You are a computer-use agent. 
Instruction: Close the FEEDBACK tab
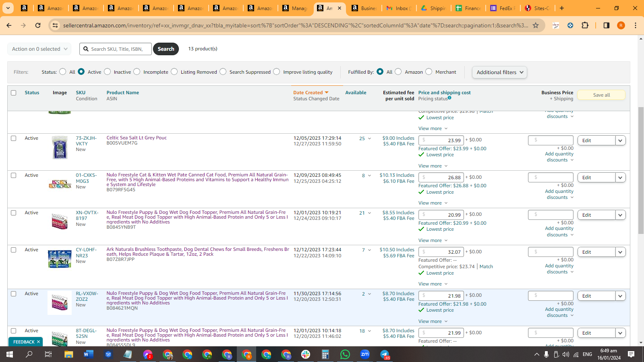[38, 342]
